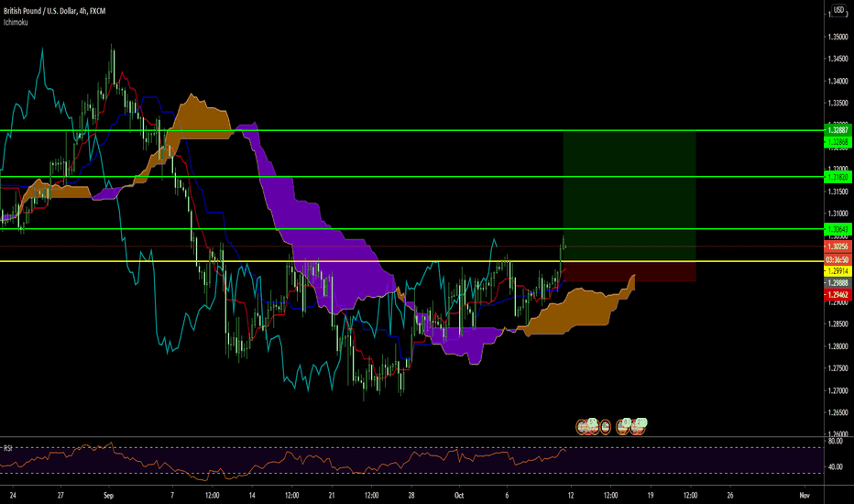Open the USD currency selector on price axis
Viewport: 854px width, 504px height.
point(838,10)
